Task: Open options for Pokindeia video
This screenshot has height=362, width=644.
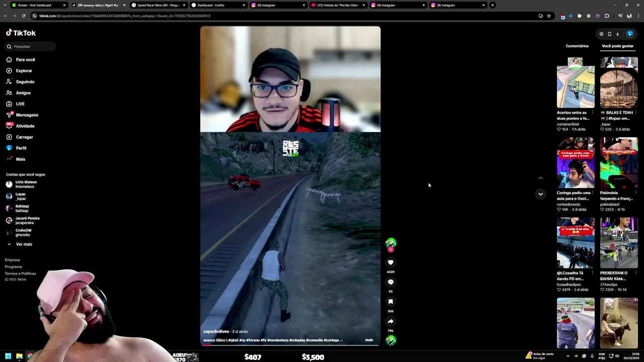Action: (635, 193)
